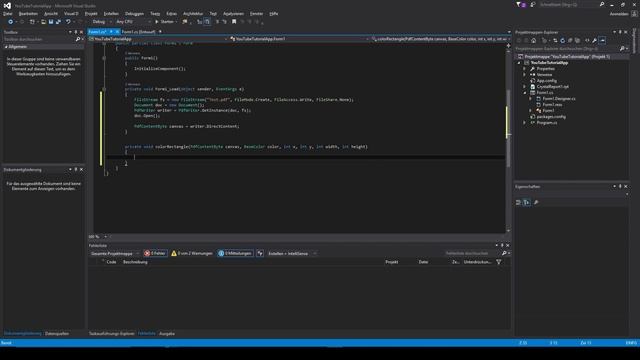
Task: Click the filter icon in Fehlerliste header
Action: 499,262
